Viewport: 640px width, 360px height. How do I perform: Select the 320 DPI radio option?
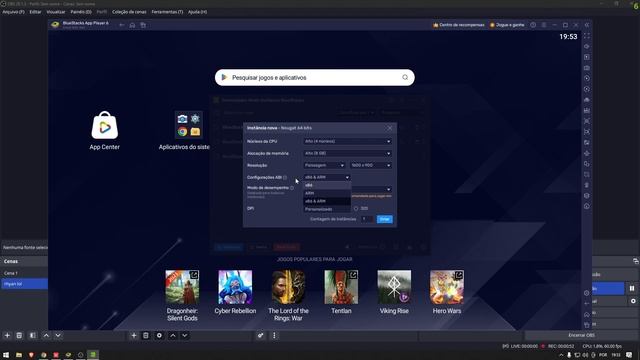point(356,209)
